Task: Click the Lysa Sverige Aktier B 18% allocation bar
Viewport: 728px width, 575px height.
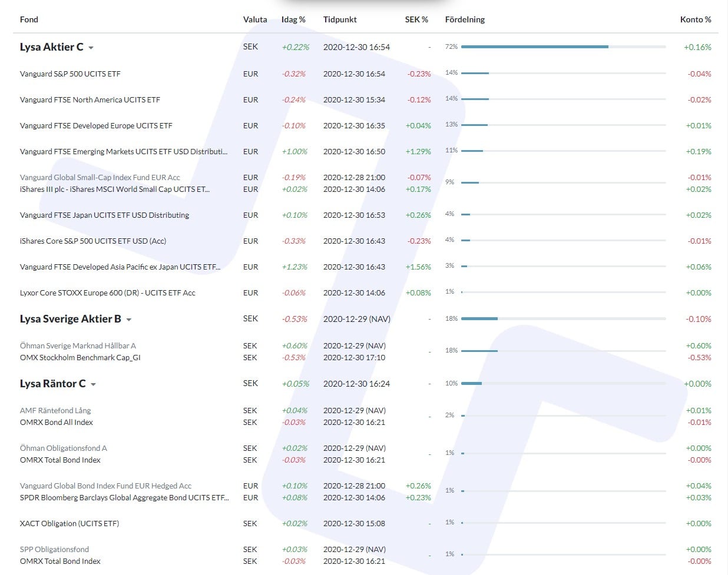Action: [x=564, y=318]
